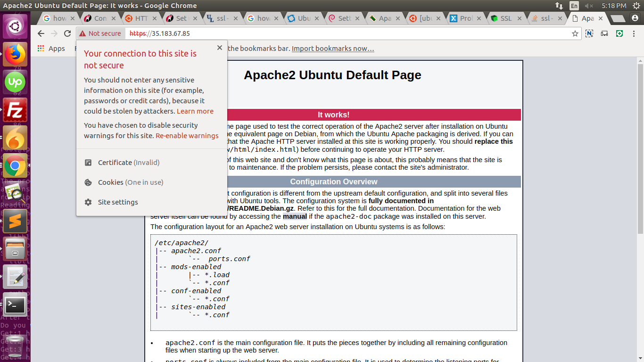This screenshot has height=362, width=644.
Task: Open Sublime Text from the dock
Action: click(15, 221)
